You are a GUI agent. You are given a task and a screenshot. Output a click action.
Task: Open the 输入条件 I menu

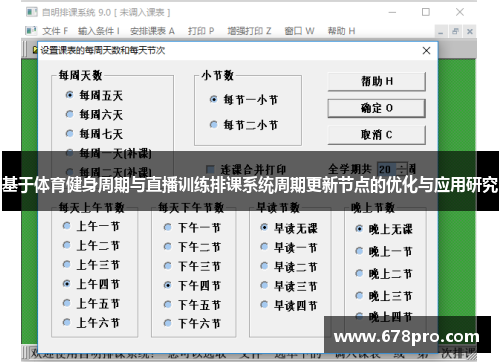coord(99,31)
